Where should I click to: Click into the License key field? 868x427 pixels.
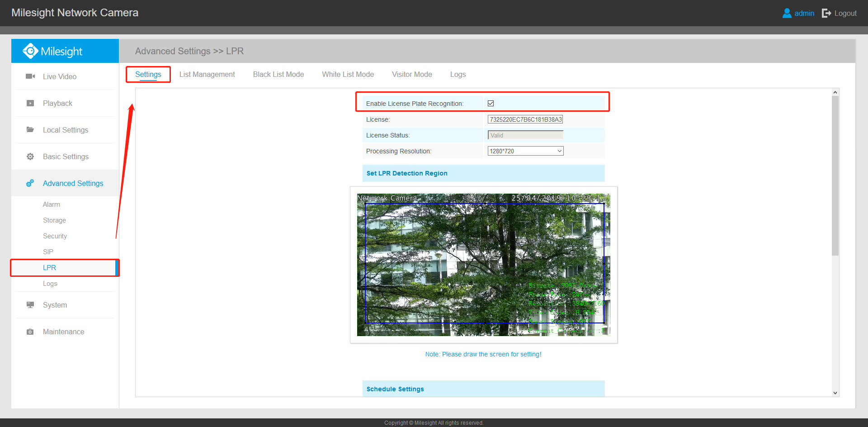(x=525, y=119)
